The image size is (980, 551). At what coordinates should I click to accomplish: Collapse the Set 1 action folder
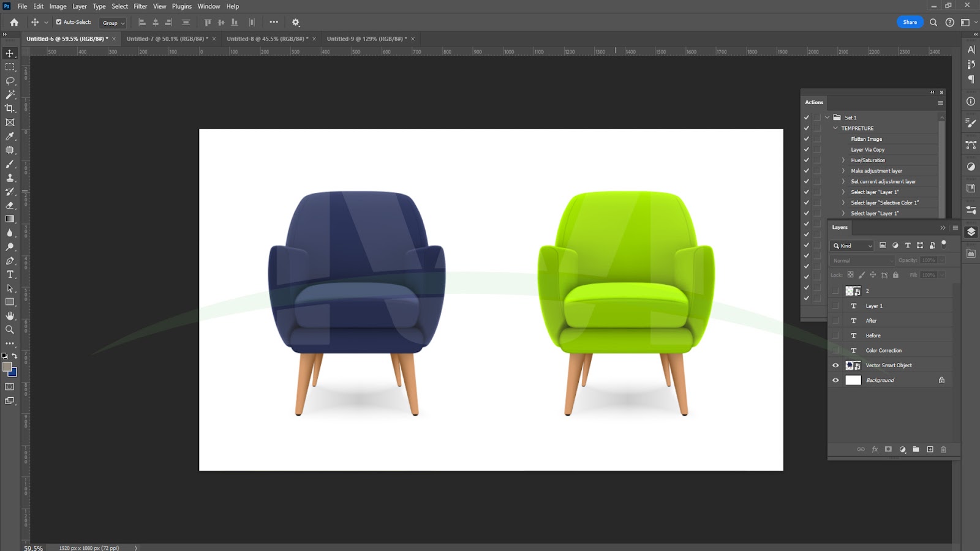click(x=827, y=118)
